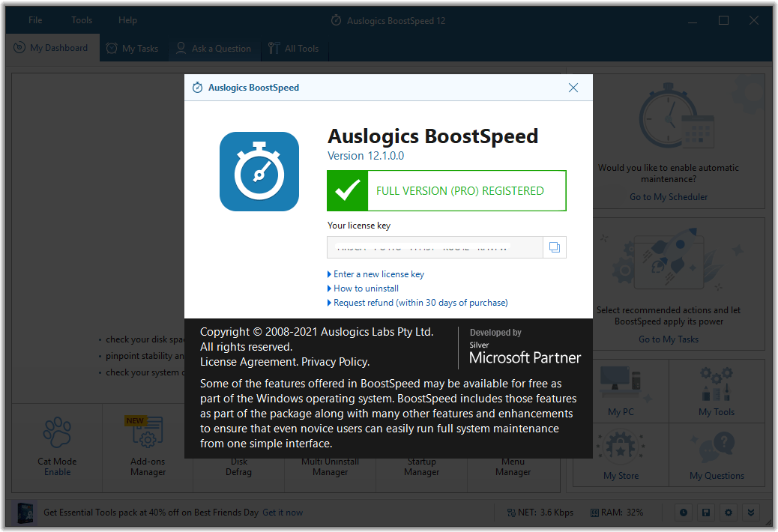778x532 pixels.
Task: Open the Help menu
Action: 127,20
